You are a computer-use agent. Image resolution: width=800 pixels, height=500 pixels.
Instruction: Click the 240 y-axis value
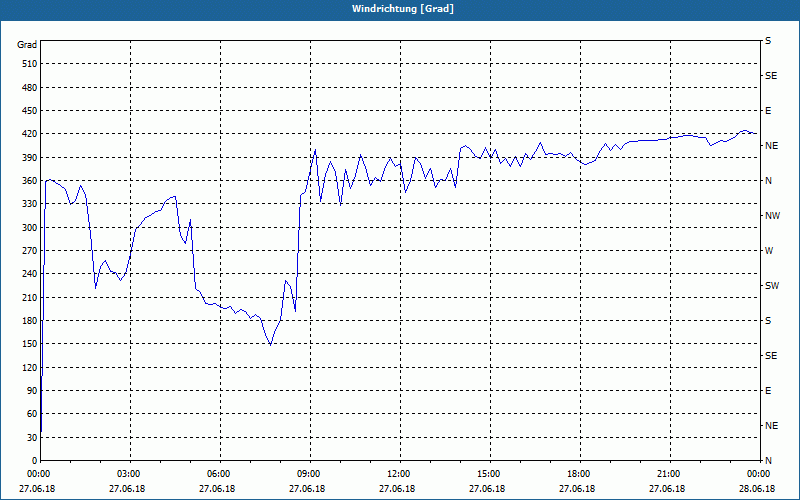tap(30, 274)
